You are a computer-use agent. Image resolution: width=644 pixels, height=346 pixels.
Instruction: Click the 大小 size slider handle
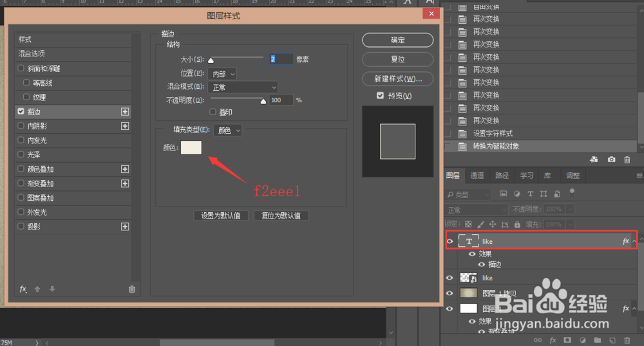[x=211, y=60]
